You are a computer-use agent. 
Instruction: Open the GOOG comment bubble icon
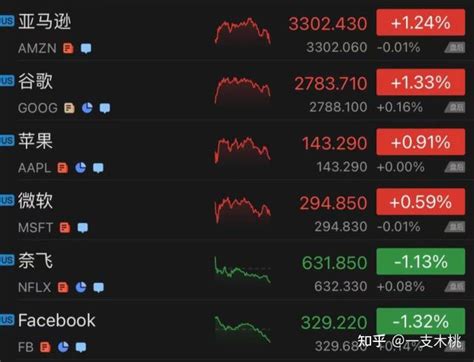[x=105, y=108]
